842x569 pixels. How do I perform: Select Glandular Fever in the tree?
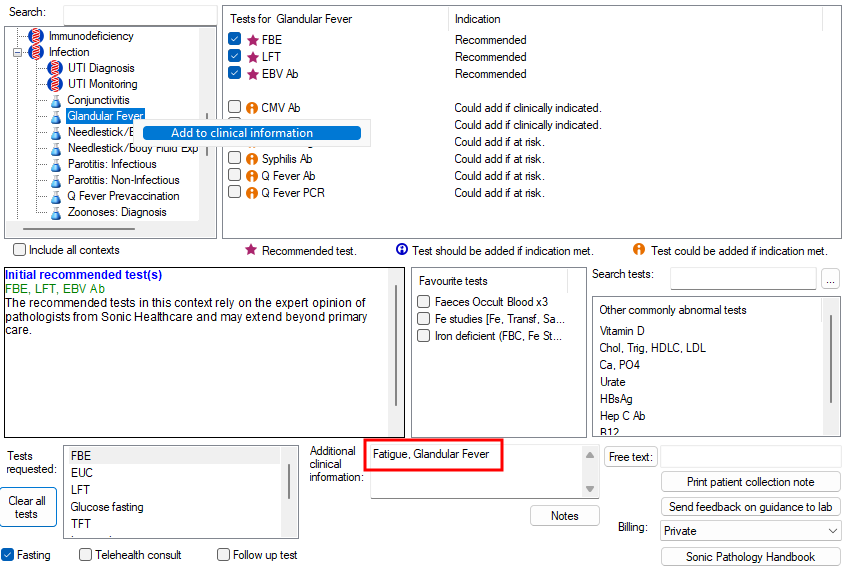(x=105, y=116)
